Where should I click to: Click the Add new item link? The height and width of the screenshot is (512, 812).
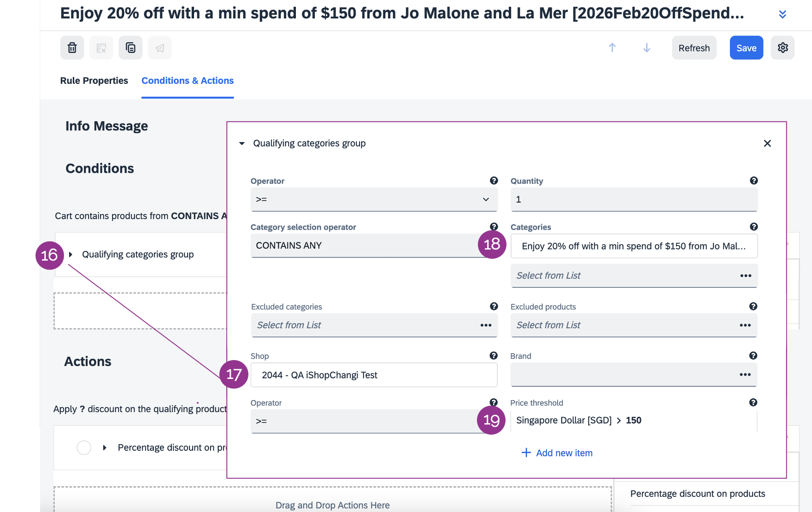pos(557,453)
